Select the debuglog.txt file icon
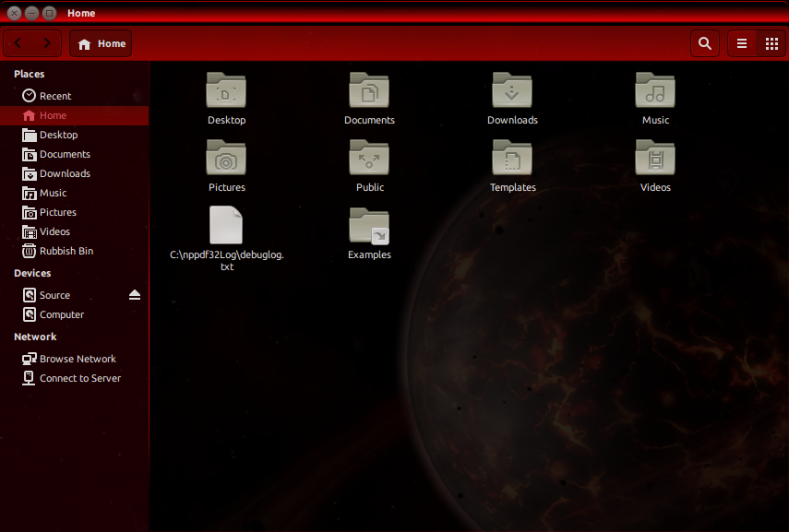This screenshot has height=532, width=789. (x=226, y=225)
